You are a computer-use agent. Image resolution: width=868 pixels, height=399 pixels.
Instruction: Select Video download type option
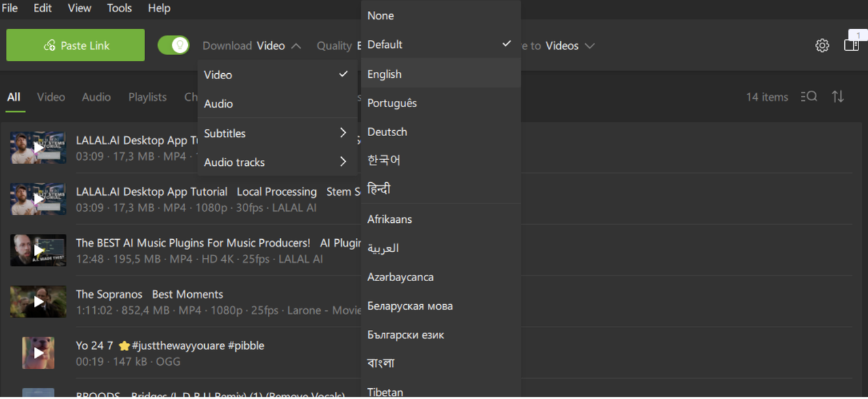point(277,75)
